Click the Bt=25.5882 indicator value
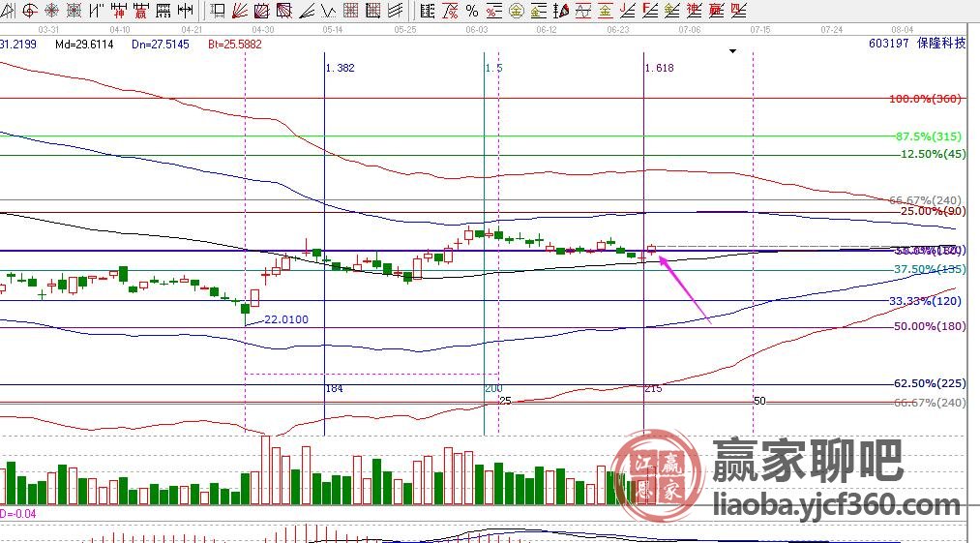The image size is (980, 543). click(x=234, y=45)
